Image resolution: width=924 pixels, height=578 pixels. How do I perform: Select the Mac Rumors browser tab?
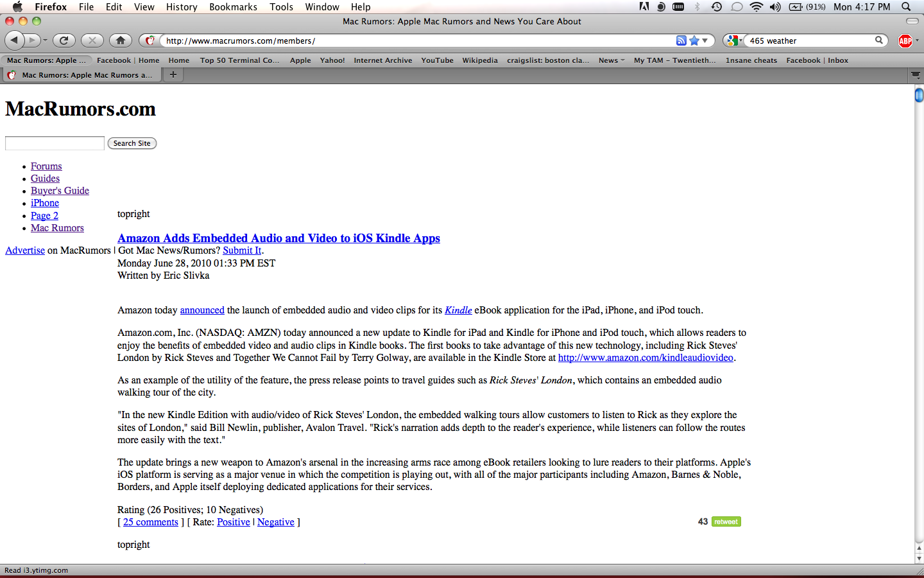tap(82, 75)
